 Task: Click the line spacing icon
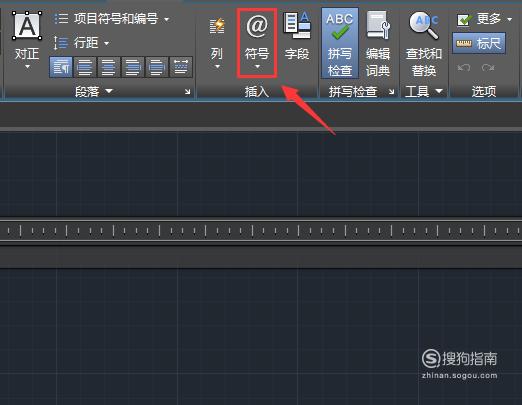point(61,43)
